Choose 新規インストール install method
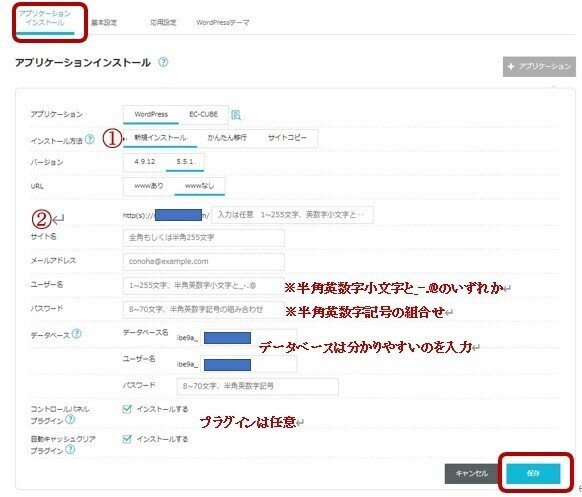The image size is (582, 497). coord(160,138)
